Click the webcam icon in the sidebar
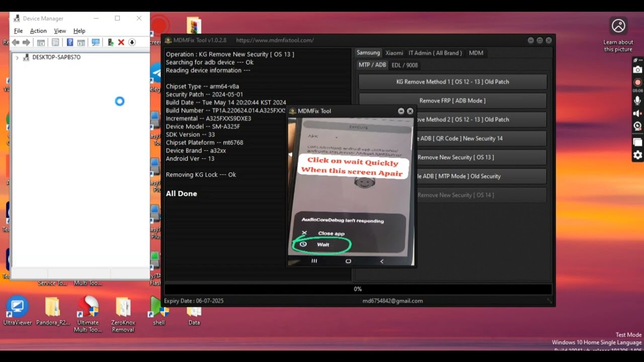This screenshot has width=644, height=362. point(637,126)
